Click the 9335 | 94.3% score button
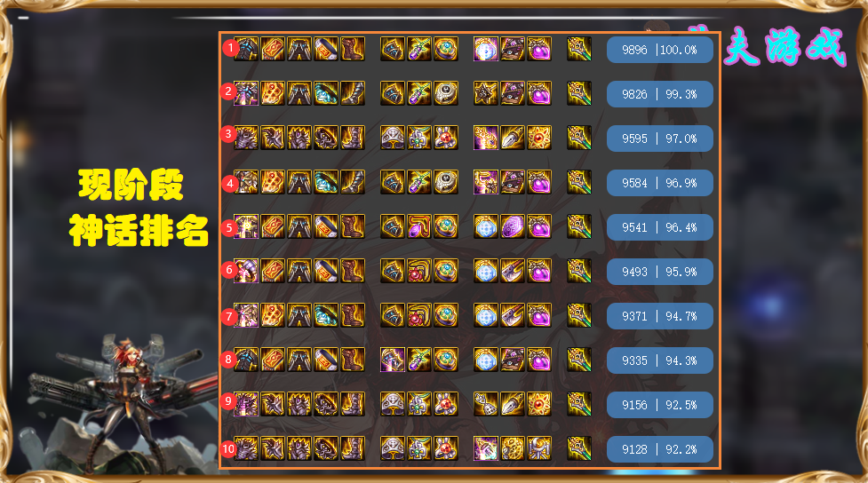This screenshot has height=483, width=868. (659, 360)
